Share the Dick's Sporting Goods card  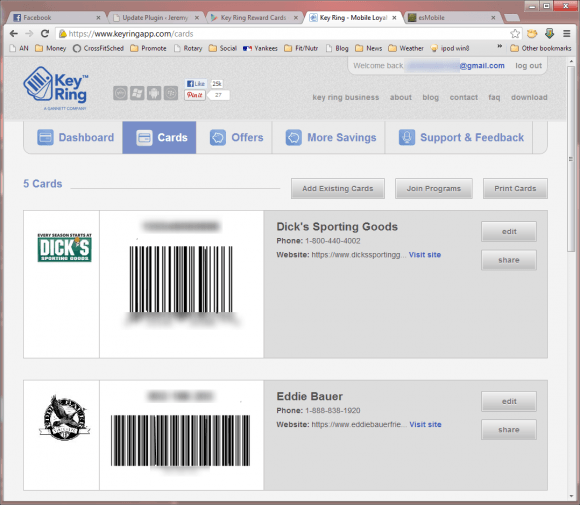(509, 260)
